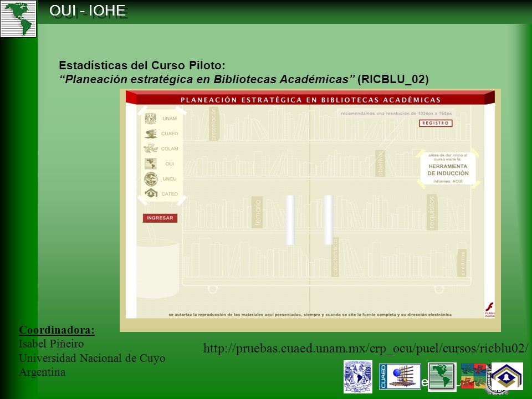Screen dimensions: 532x399
Task: Click the CATED house logo in footer
Action: pyautogui.click(x=507, y=376)
